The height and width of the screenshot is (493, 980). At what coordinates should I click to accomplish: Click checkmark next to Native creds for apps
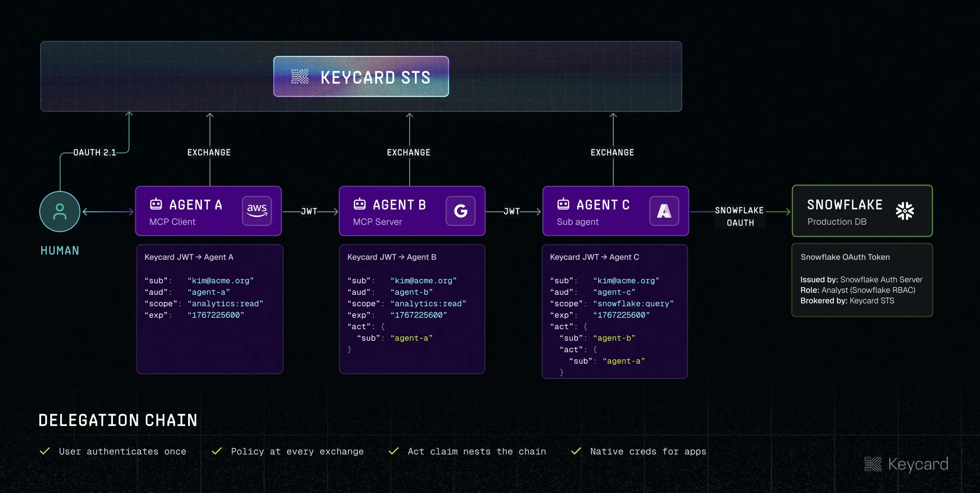point(576,451)
